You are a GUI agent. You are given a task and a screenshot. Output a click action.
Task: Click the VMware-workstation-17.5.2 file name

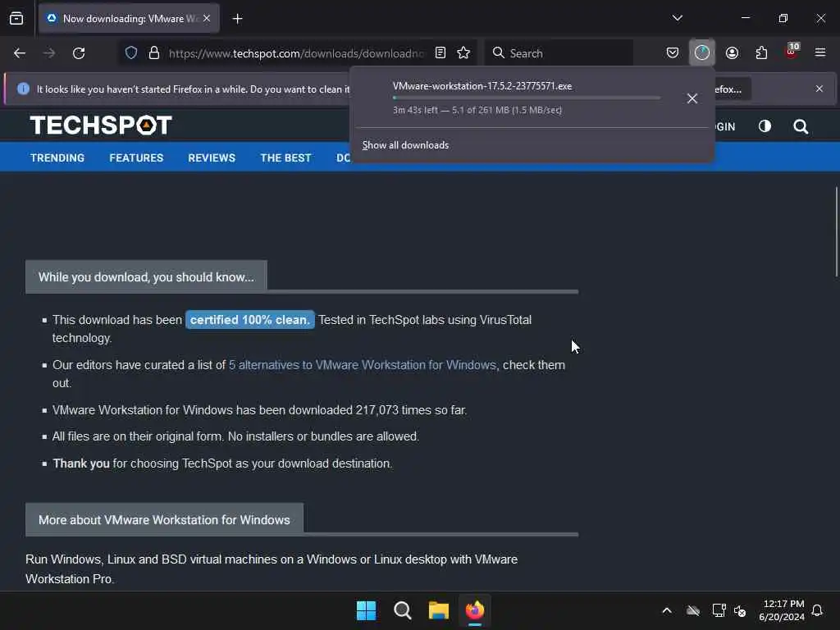click(x=482, y=86)
